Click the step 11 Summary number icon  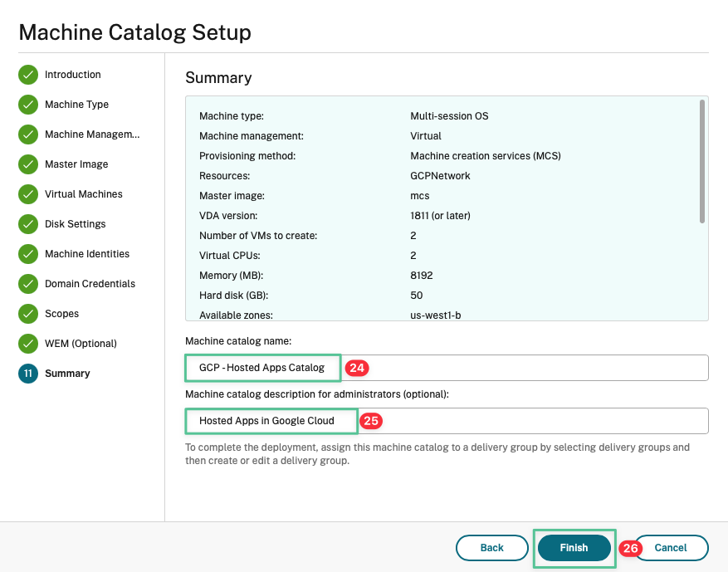(28, 374)
